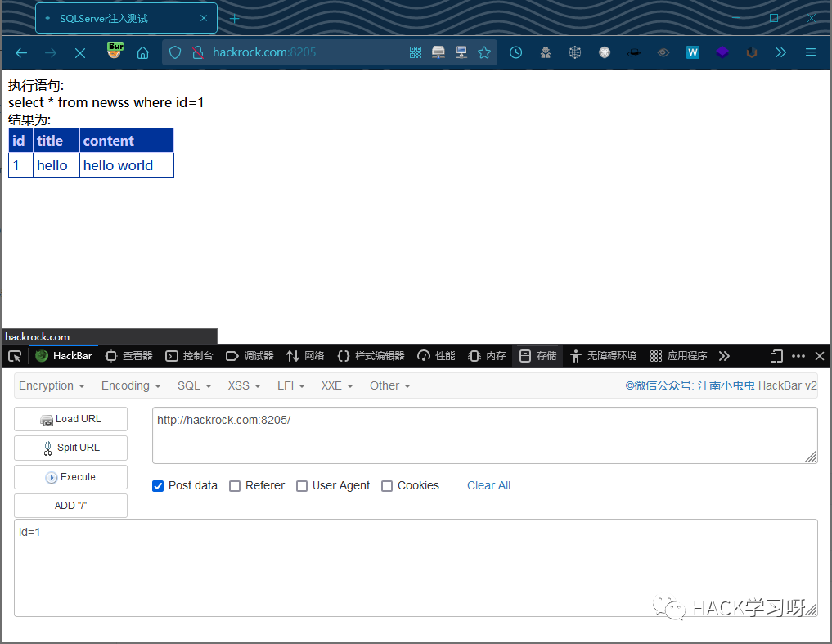The height and width of the screenshot is (644, 832).
Task: Switch to the 网络 network tab
Action: click(x=305, y=356)
